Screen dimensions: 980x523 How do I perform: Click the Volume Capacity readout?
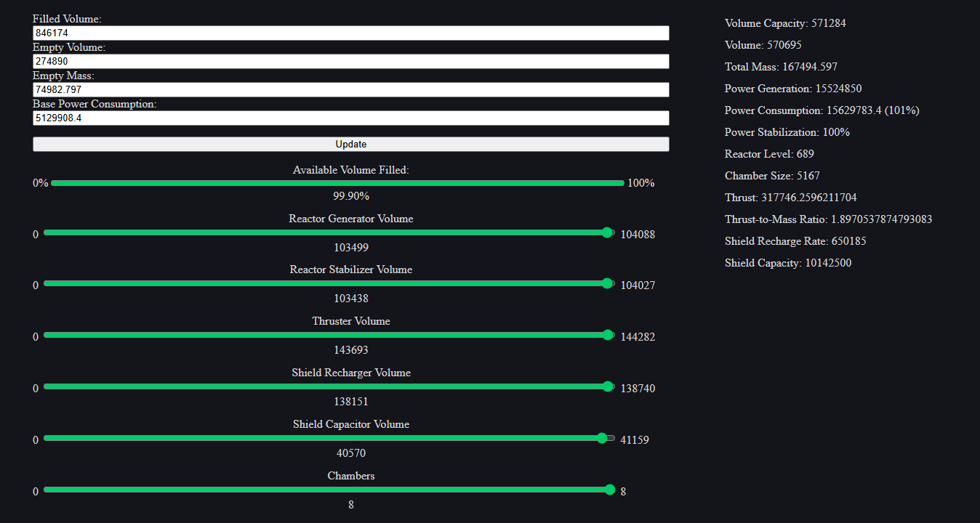(x=785, y=23)
